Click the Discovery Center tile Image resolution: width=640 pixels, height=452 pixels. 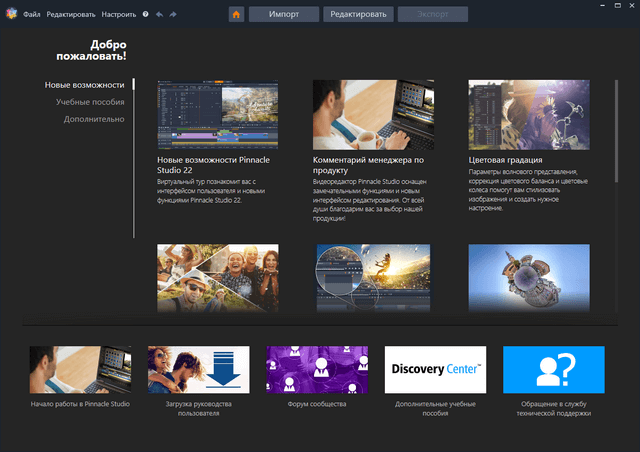coord(435,370)
